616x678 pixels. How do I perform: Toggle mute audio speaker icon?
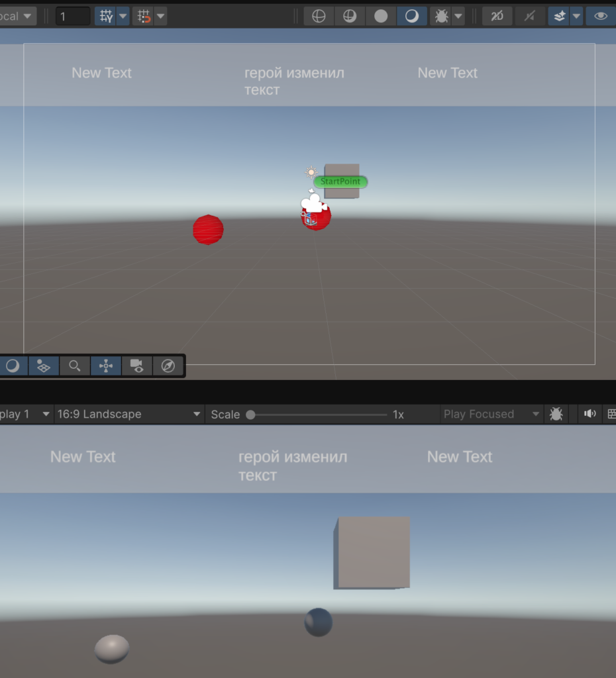pos(590,414)
